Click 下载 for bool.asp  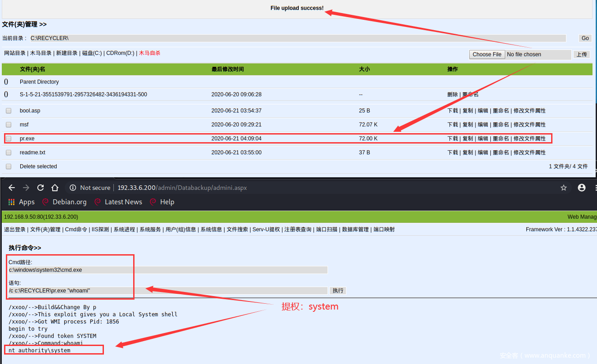point(453,111)
